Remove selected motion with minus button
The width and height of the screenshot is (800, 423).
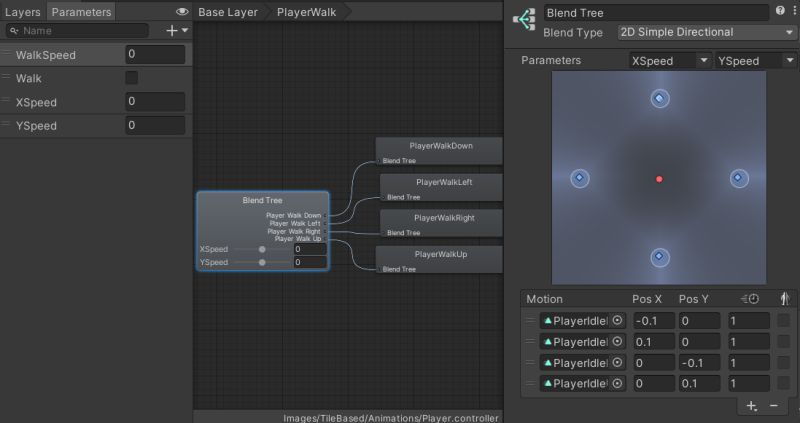(773, 406)
